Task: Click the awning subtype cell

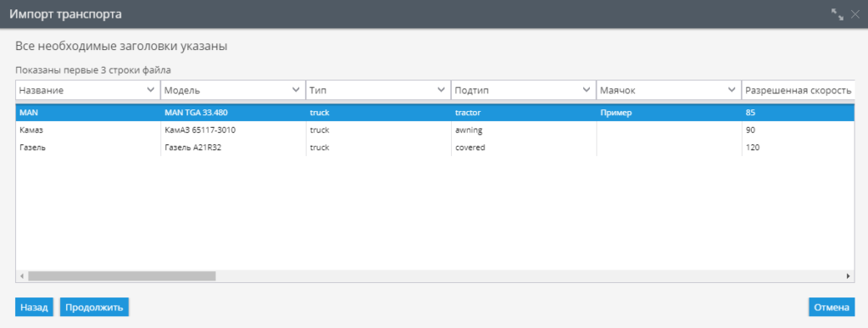Action: pos(523,130)
